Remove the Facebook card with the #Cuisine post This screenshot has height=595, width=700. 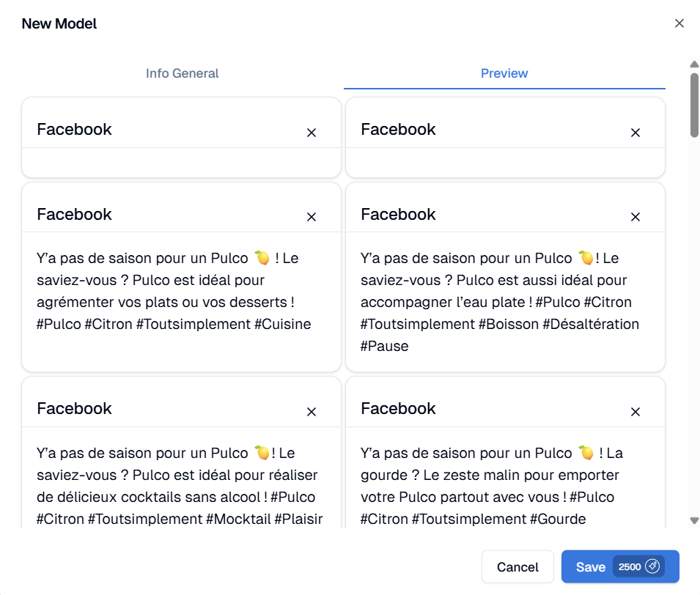click(x=311, y=217)
